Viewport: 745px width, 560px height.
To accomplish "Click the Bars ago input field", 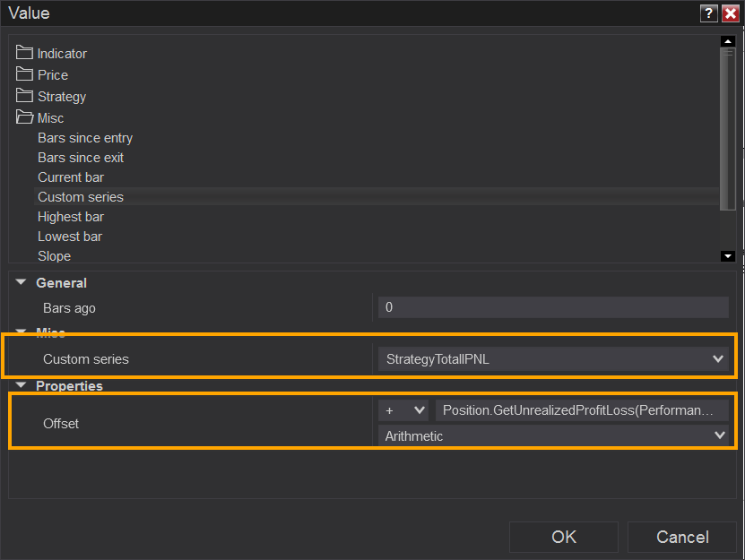I will (x=553, y=308).
